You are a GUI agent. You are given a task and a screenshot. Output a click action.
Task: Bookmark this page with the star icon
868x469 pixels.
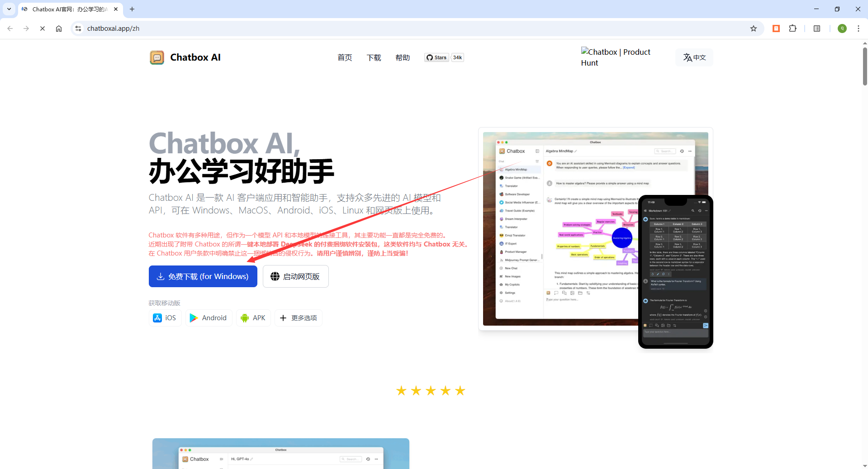tap(753, 28)
